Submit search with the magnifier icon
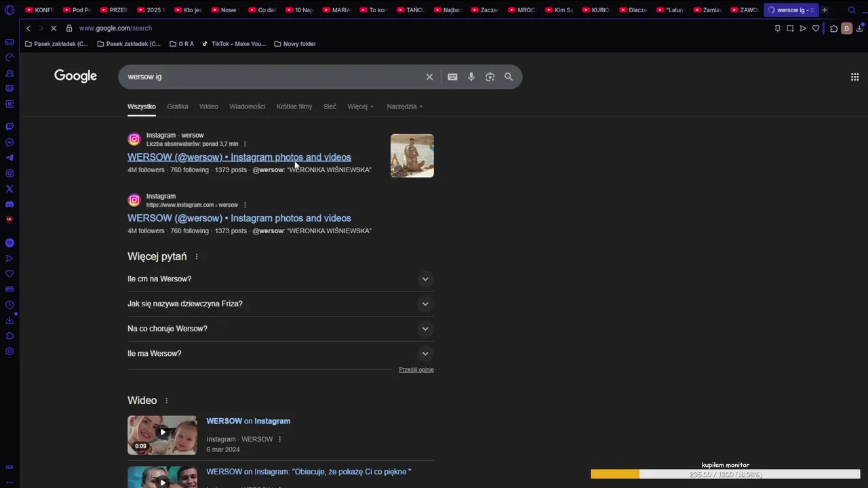868x488 pixels. tap(509, 77)
